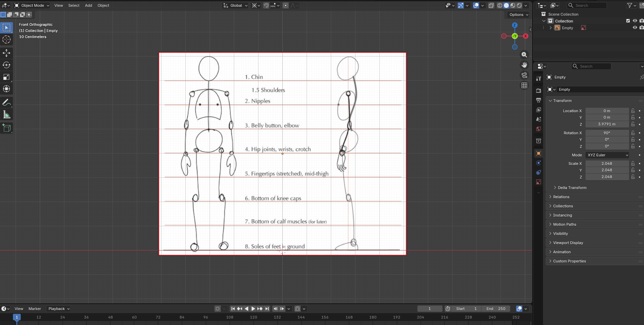Click the zoom viewport magnifier icon
644x325 pixels.
point(524,54)
